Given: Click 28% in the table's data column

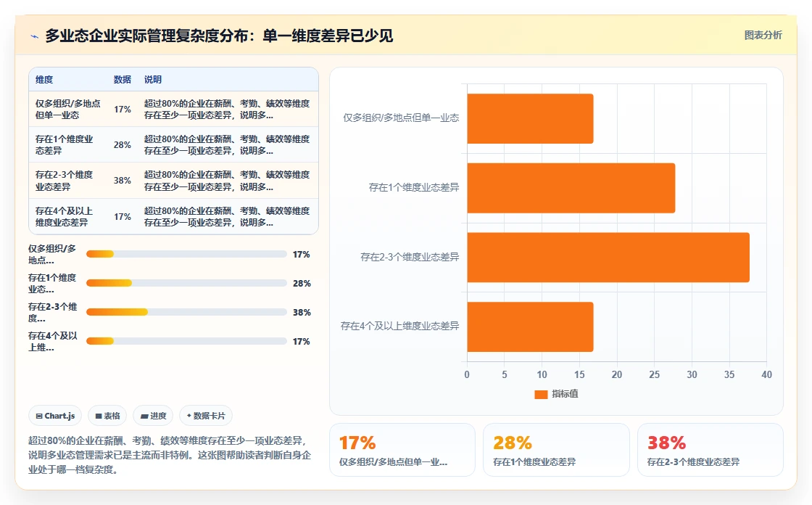Looking at the screenshot, I should [123, 144].
